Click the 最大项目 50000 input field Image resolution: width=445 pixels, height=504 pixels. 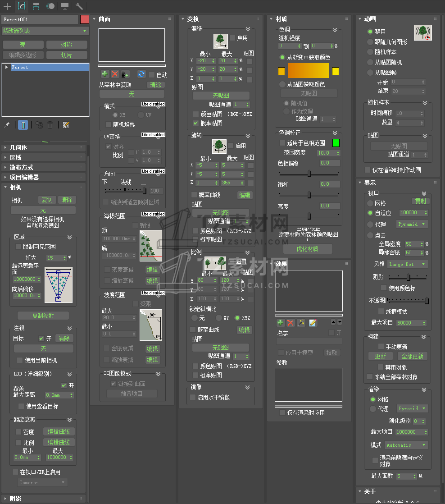pyautogui.click(x=411, y=323)
